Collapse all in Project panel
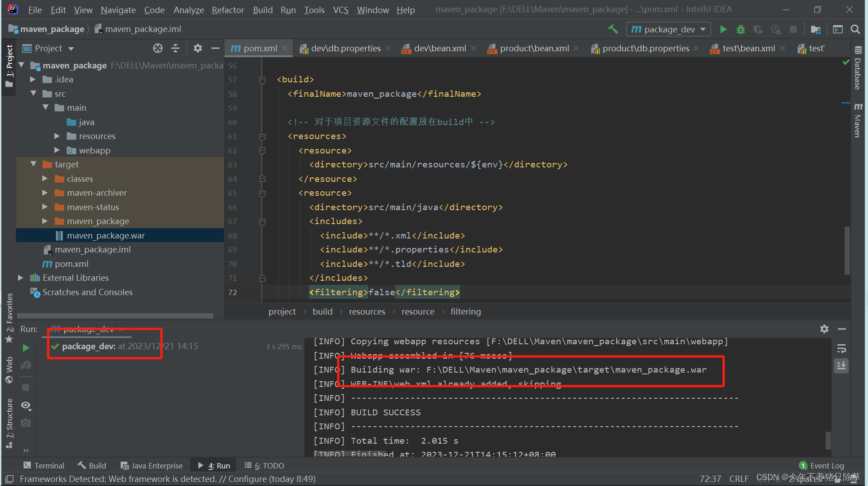Viewport: 868px width, 486px height. pyautogui.click(x=175, y=48)
